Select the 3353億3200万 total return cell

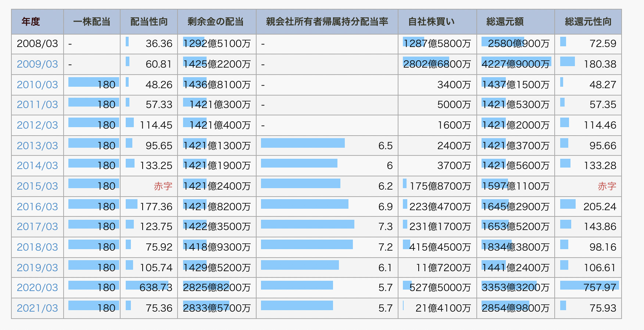(x=516, y=288)
